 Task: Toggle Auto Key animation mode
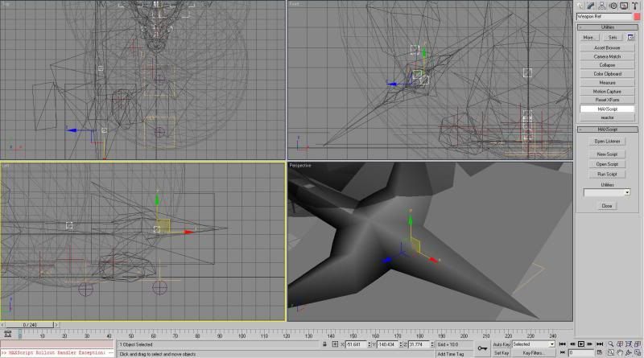(501, 344)
